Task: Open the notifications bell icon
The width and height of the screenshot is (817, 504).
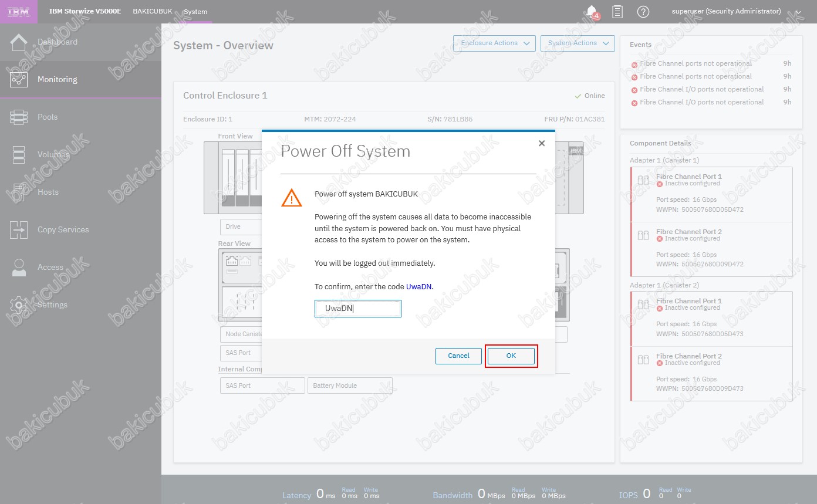Action: tap(592, 11)
